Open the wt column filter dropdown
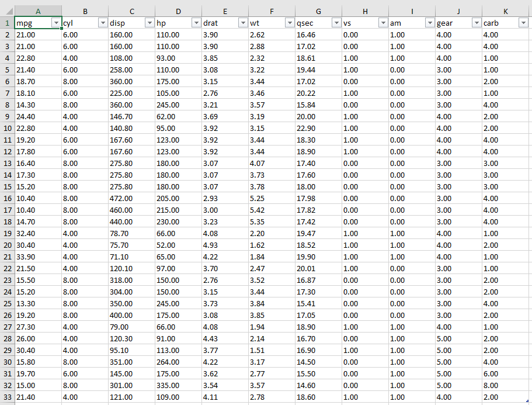The width and height of the screenshot is (532, 405). click(x=290, y=23)
